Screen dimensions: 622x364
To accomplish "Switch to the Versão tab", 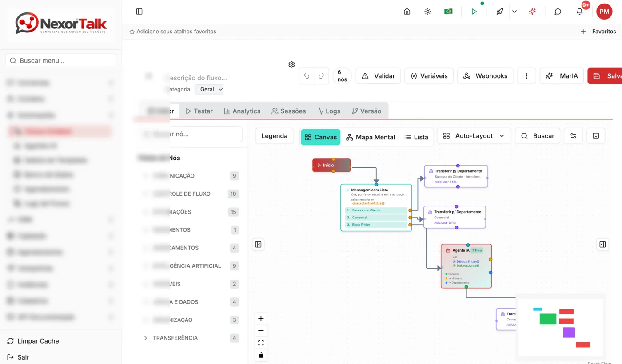I will pos(367,111).
